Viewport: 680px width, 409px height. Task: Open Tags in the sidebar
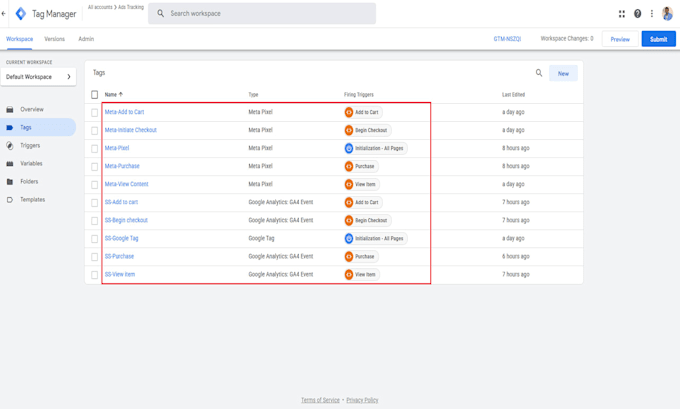(x=38, y=128)
